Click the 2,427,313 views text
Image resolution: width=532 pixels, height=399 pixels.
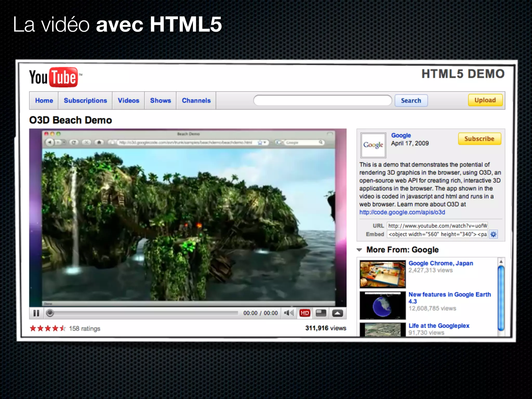(x=430, y=270)
